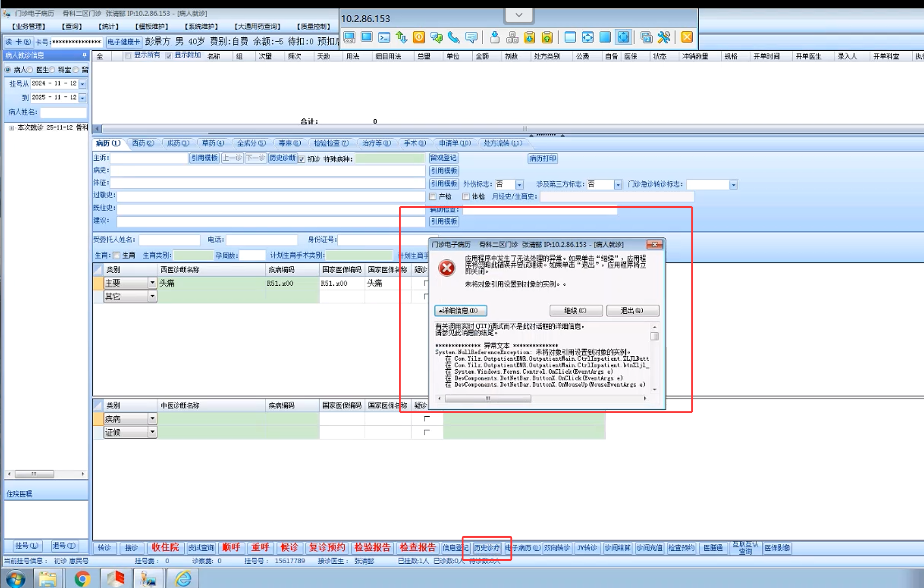Toggle the 初诊 checkbox
This screenshot has width=924, height=588.
point(302,159)
